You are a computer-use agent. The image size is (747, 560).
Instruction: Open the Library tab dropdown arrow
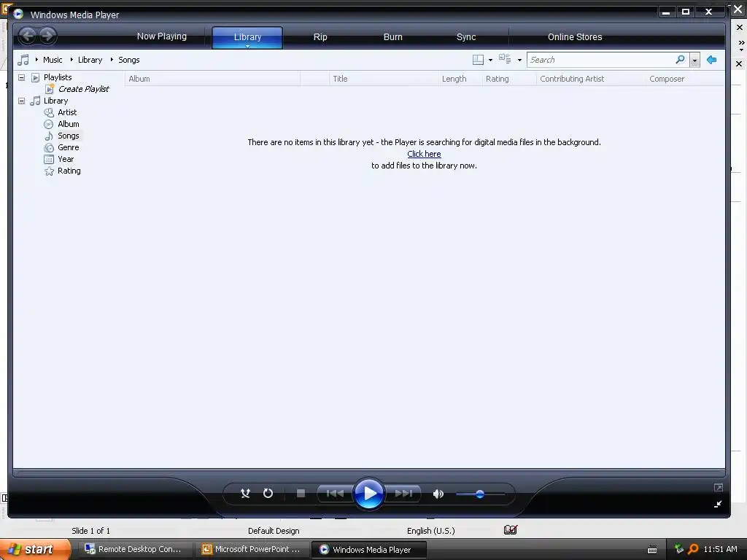(248, 46)
